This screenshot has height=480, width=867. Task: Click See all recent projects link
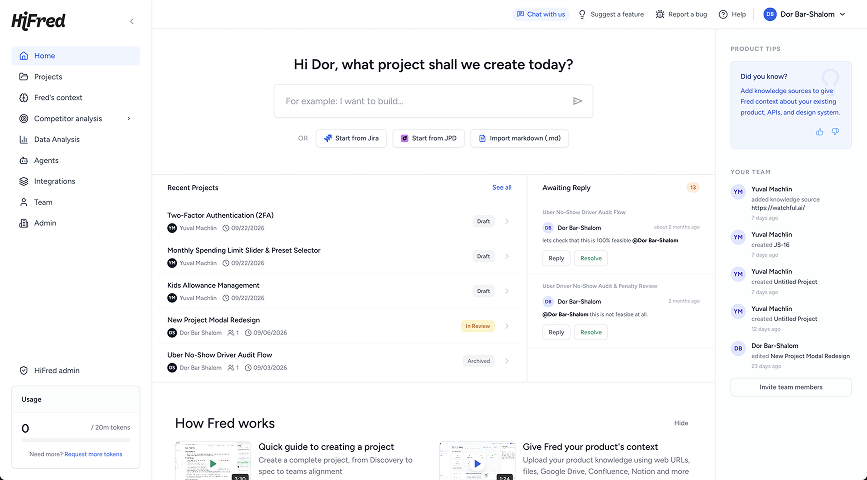[x=502, y=188]
